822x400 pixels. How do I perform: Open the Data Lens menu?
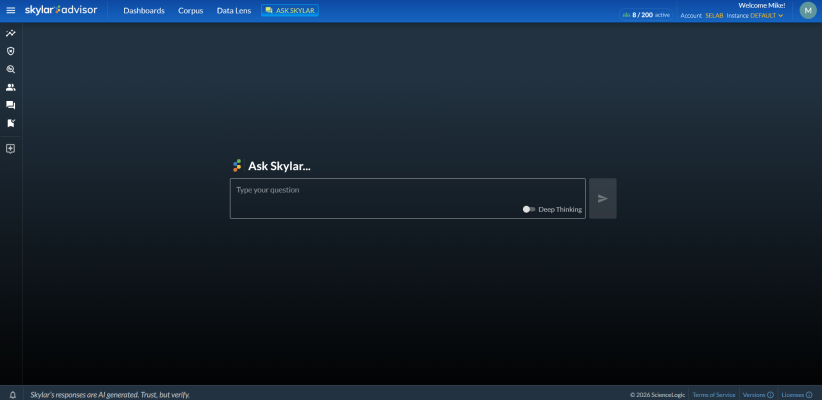tap(234, 10)
